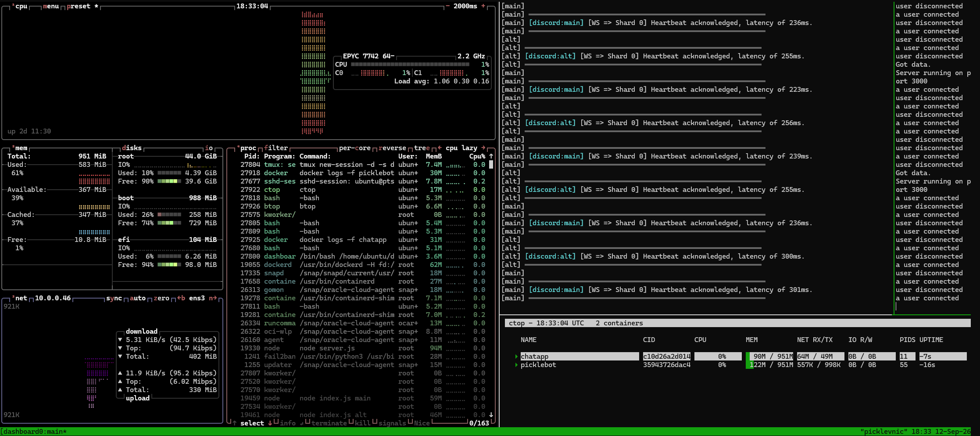Select the gomon process row
Screen dimensions: 980x436
click(363, 290)
